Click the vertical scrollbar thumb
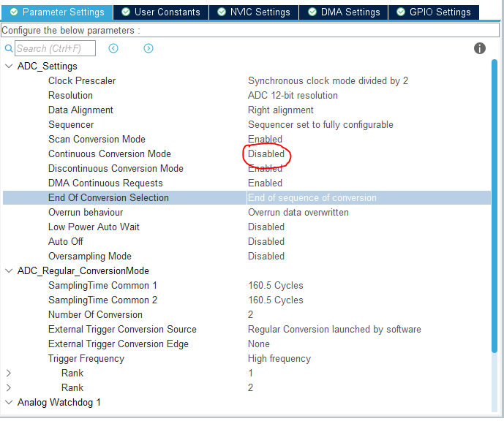Image resolution: width=504 pixels, height=421 pixels. click(x=494, y=206)
